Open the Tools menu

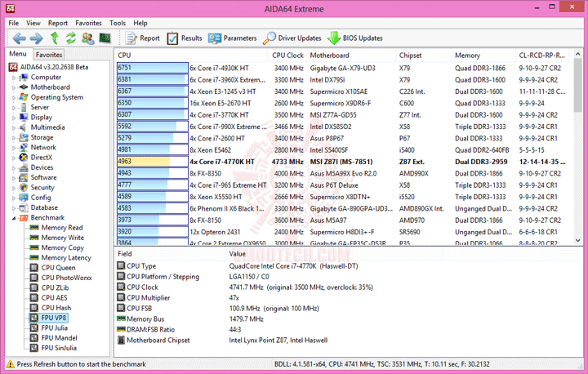click(118, 23)
